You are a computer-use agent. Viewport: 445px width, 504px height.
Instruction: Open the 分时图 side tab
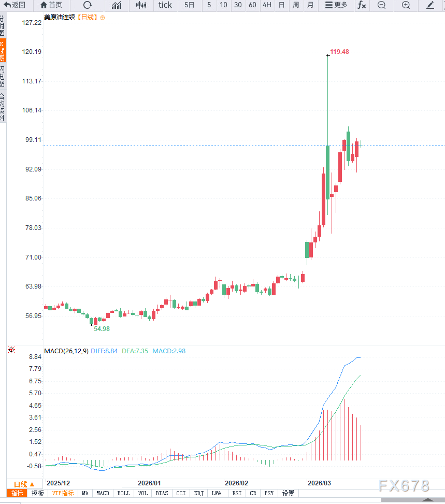point(3,25)
